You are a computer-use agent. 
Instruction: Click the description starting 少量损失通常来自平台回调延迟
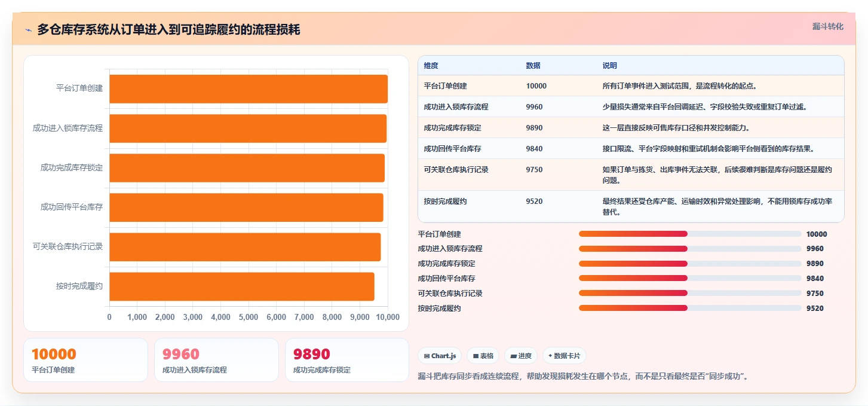click(705, 107)
